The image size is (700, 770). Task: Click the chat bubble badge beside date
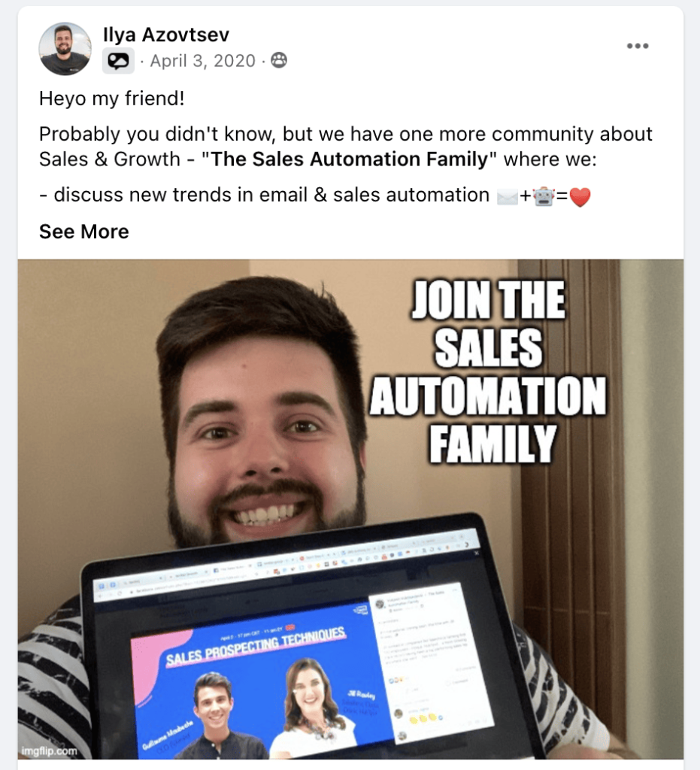tap(118, 61)
